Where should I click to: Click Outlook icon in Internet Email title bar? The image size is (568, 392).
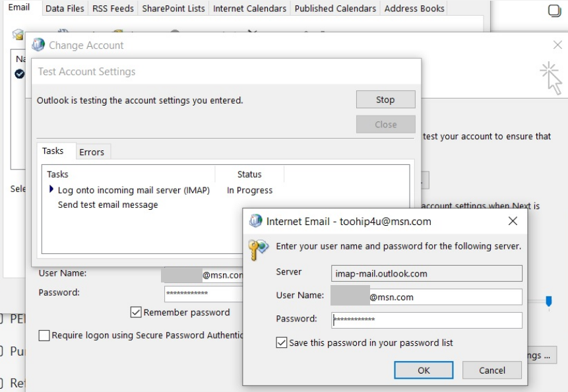pos(255,220)
